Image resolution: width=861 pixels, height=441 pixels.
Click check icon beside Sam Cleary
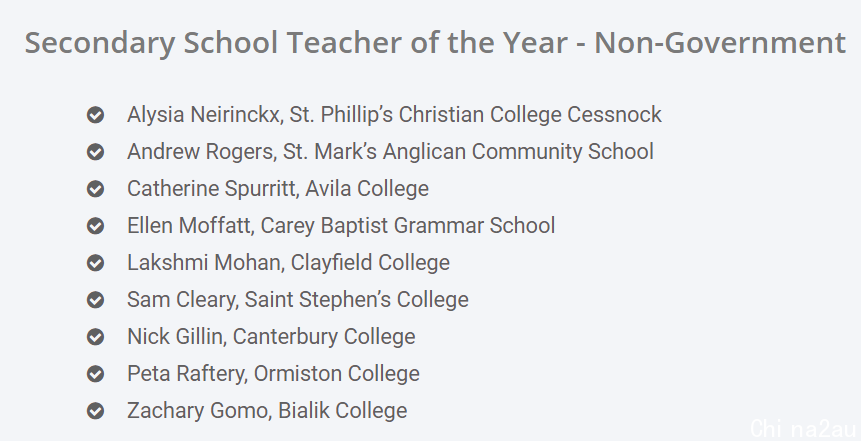[96, 300]
